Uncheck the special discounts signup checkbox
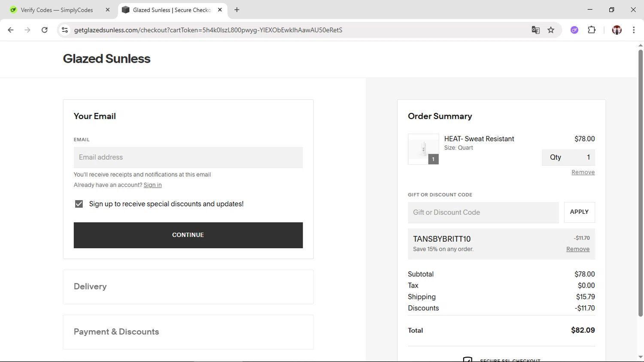 [x=79, y=204]
